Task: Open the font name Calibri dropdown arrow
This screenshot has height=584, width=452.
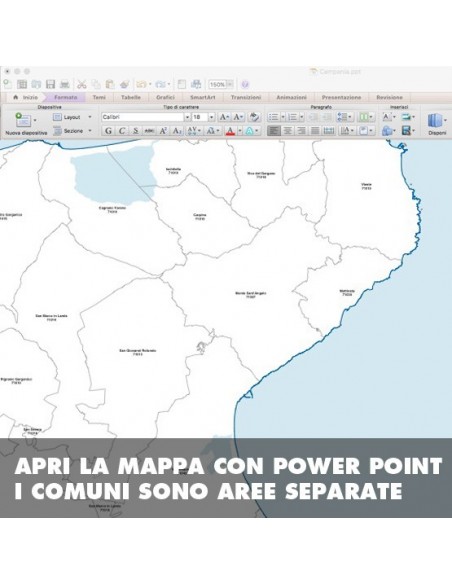Action: (x=187, y=117)
